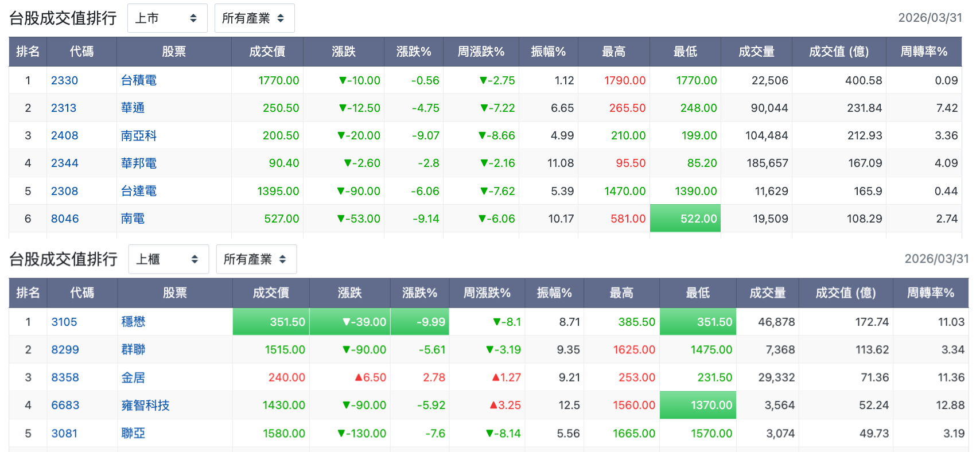Image resolution: width=980 pixels, height=452 pixels.
Task: Open stock code link 2344
Action: click(64, 163)
